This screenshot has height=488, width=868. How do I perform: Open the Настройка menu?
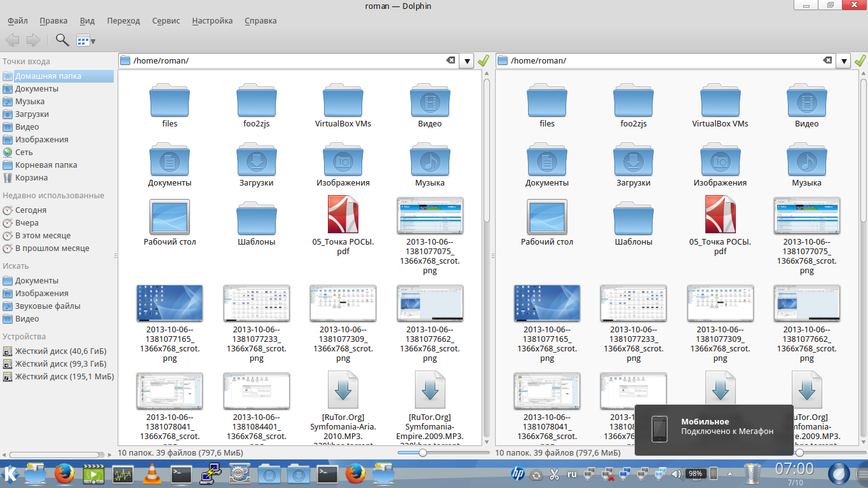click(x=212, y=20)
